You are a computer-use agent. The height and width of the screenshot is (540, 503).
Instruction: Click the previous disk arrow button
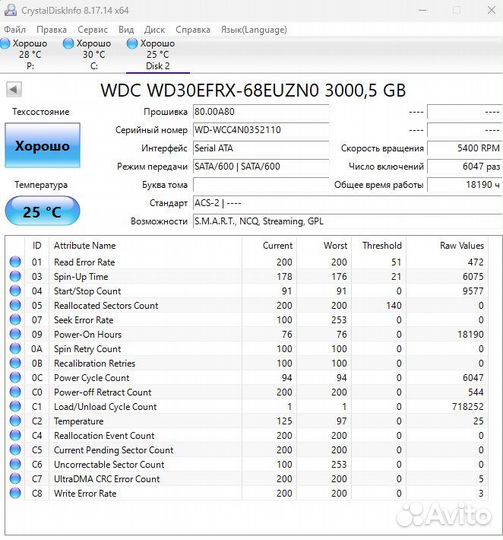(14, 90)
